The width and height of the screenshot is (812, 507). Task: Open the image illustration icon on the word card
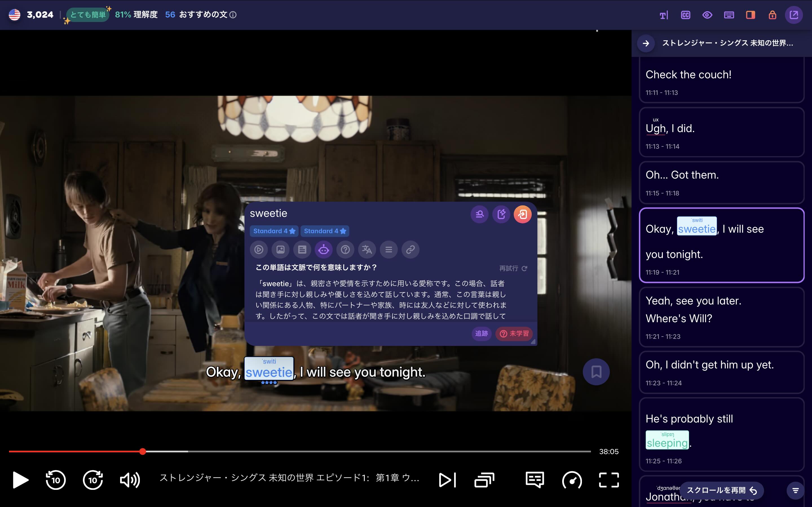(280, 250)
